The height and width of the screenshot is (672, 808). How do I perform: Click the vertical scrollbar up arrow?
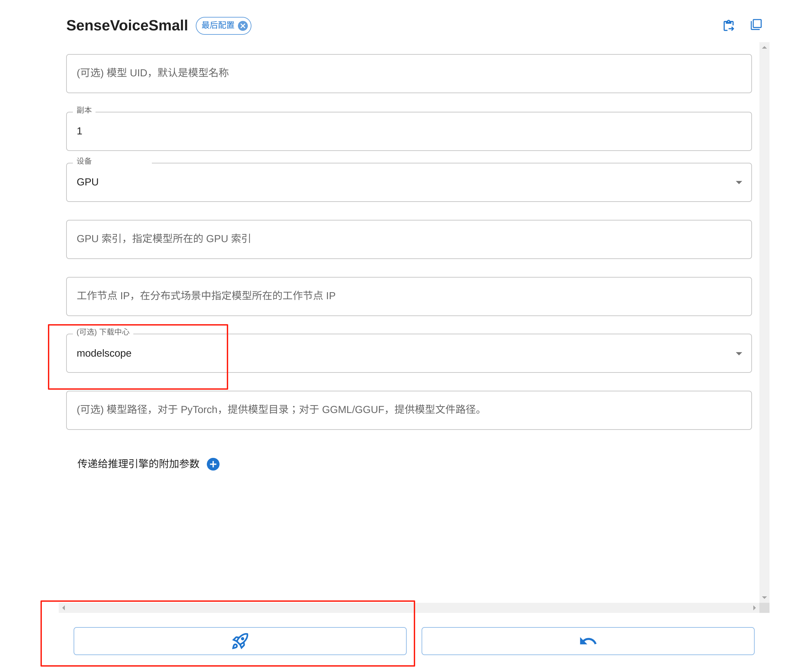pyautogui.click(x=764, y=47)
